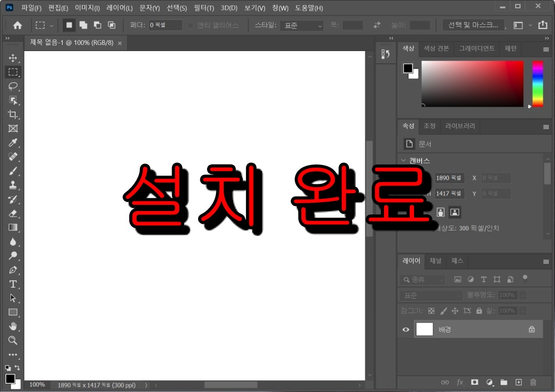This screenshot has width=555, height=392.
Task: Open the 필터 menu
Action: [203, 8]
